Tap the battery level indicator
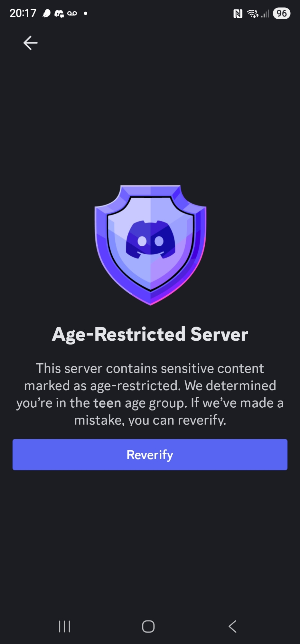300x644 pixels. point(281,14)
